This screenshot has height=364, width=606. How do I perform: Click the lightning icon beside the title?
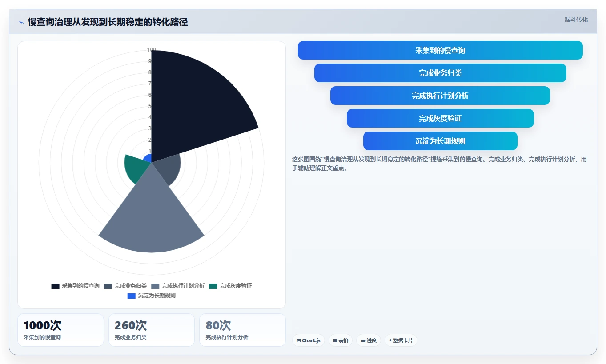click(x=21, y=22)
